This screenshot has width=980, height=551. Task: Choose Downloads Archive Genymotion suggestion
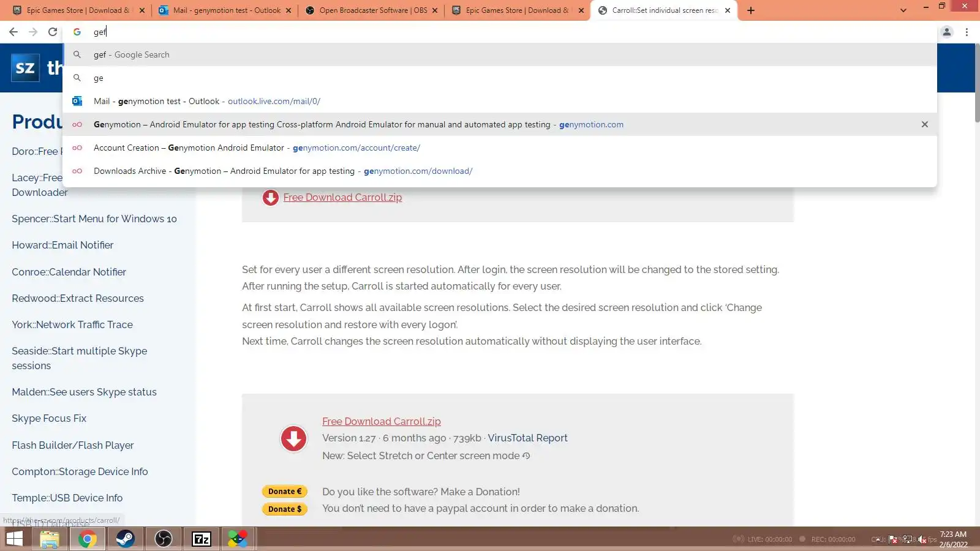500,171
